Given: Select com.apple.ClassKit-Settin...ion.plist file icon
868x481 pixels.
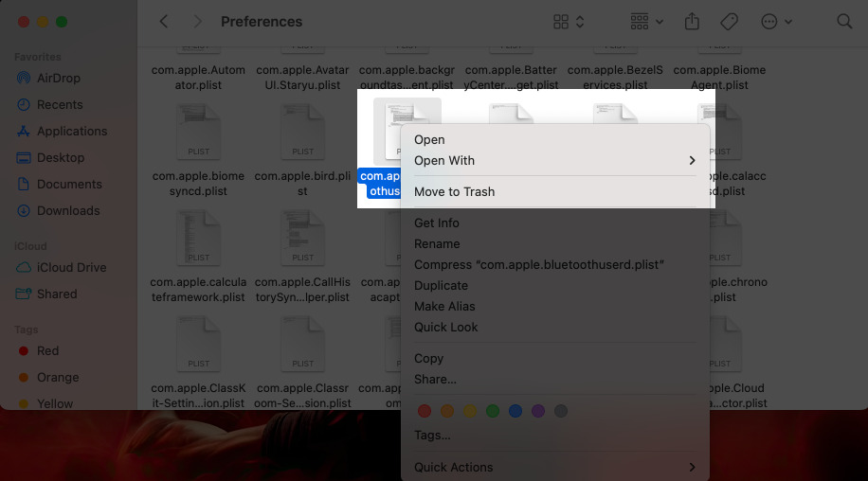Looking at the screenshot, I should tap(199, 344).
